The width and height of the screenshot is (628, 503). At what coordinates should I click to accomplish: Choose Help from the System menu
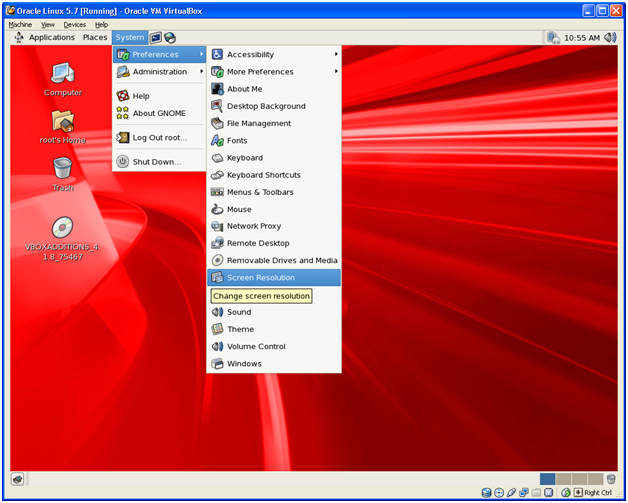(159, 96)
